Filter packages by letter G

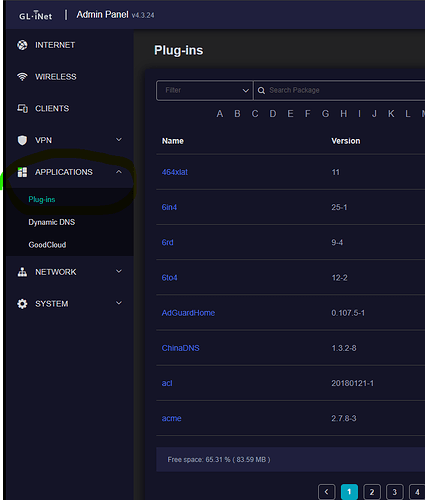tap(326, 114)
